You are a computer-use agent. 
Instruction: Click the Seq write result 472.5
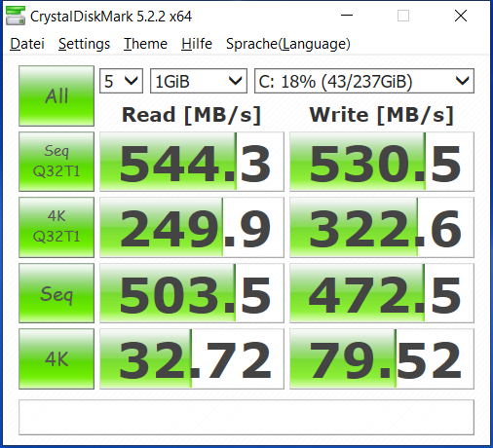(x=382, y=293)
